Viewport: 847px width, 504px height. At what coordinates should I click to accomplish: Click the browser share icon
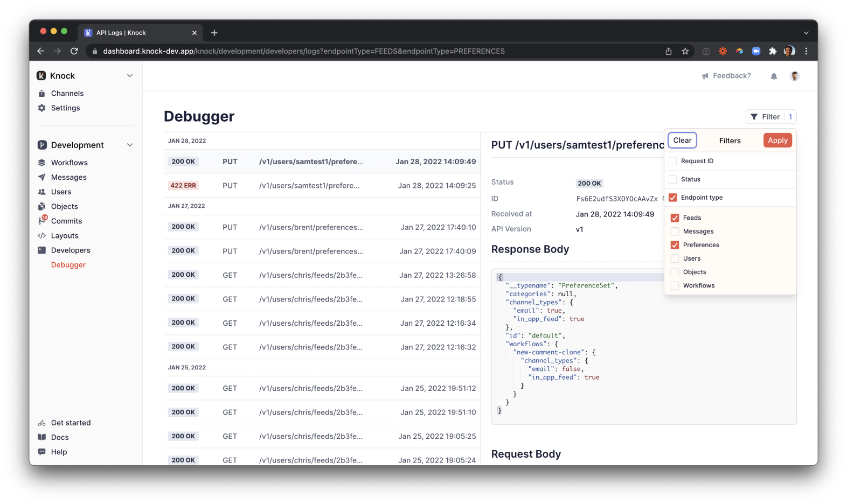pyautogui.click(x=669, y=51)
